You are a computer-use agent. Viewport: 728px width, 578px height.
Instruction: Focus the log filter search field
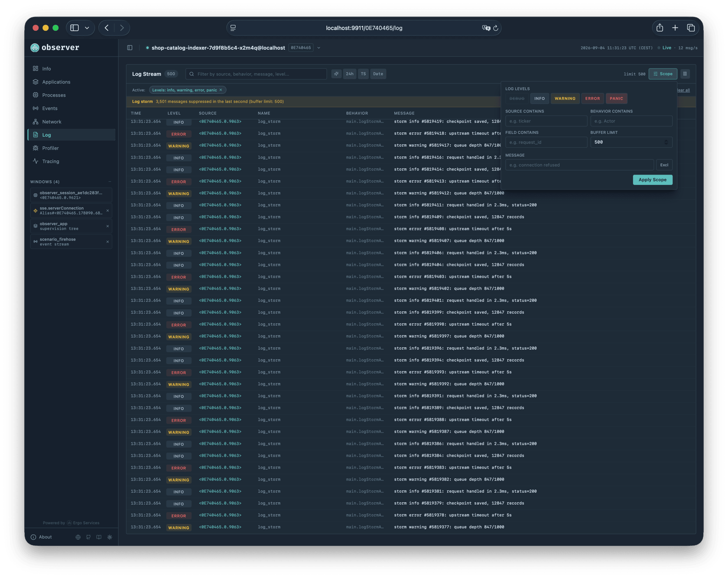pos(256,74)
